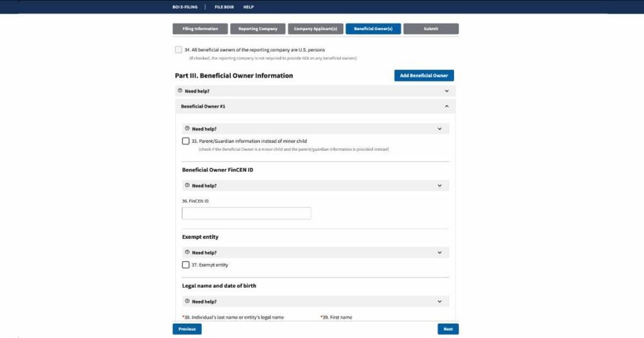Check the all beneficial owners are U.S. persons box

179,50
